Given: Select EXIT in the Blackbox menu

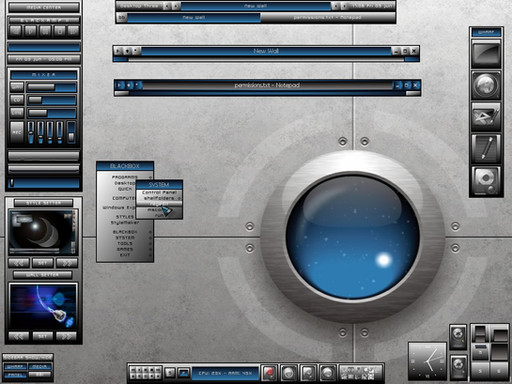Looking at the screenshot, I should pos(125,255).
